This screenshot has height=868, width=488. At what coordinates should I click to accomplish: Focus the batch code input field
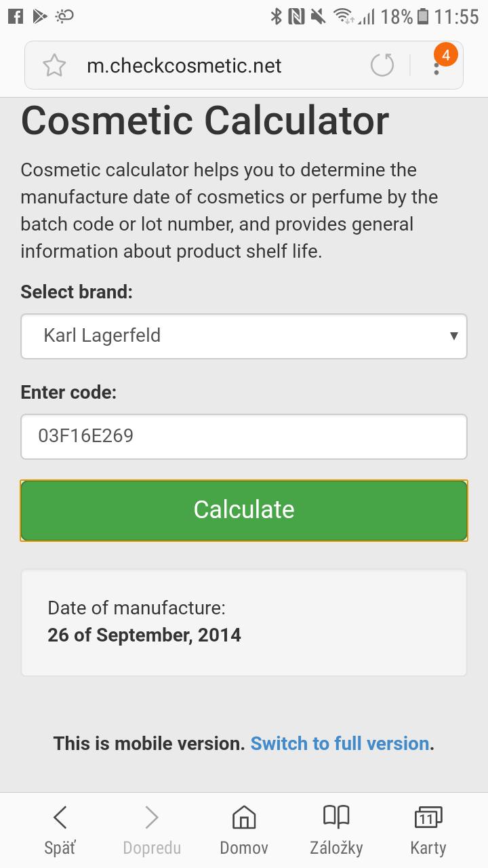[x=244, y=436]
